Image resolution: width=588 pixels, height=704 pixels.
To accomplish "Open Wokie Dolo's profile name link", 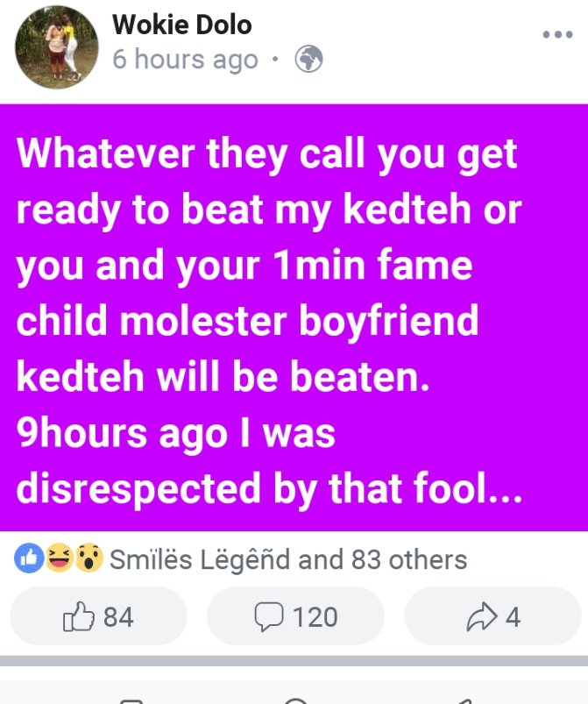I will pyautogui.click(x=182, y=25).
